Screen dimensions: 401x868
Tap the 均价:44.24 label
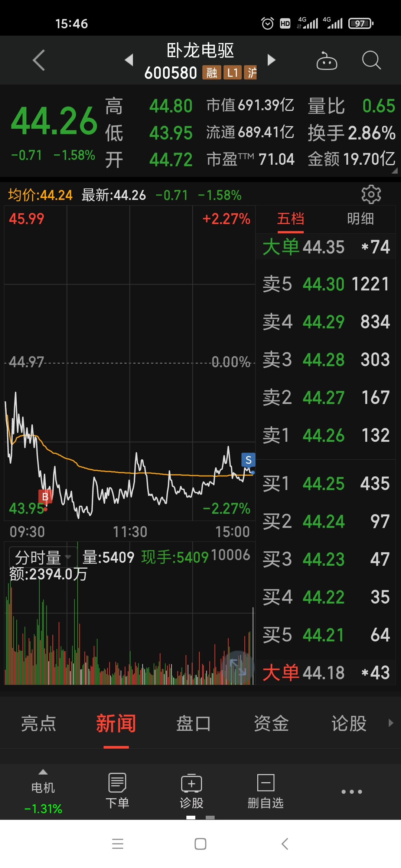(40, 195)
